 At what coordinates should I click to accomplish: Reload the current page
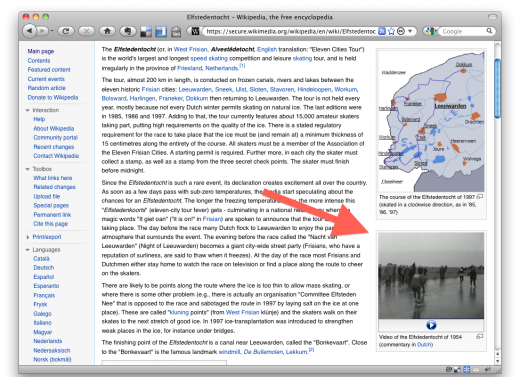pos(66,31)
